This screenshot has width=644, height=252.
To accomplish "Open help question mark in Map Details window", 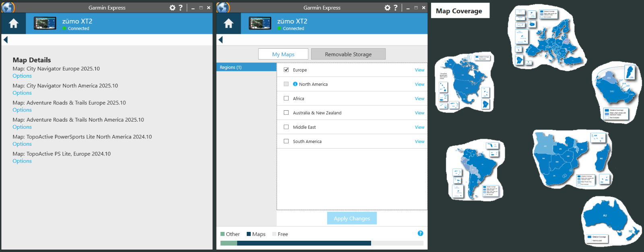I will [x=181, y=8].
